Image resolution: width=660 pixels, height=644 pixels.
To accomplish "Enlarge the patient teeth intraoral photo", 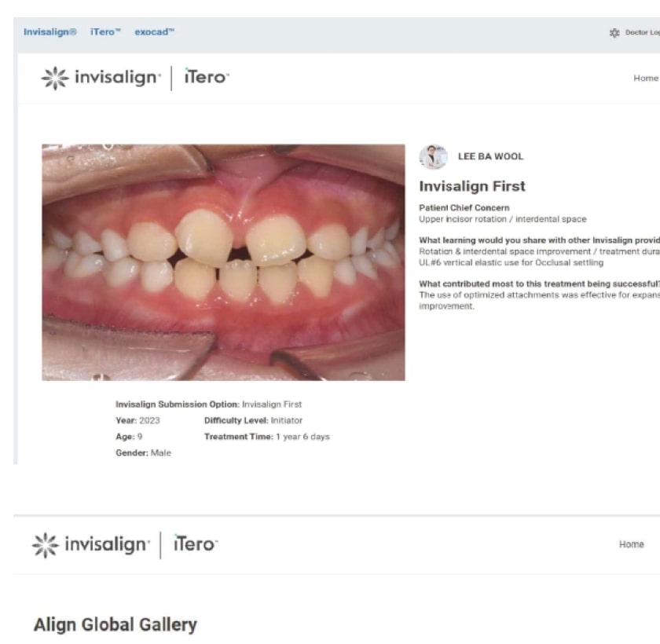I will pyautogui.click(x=223, y=262).
